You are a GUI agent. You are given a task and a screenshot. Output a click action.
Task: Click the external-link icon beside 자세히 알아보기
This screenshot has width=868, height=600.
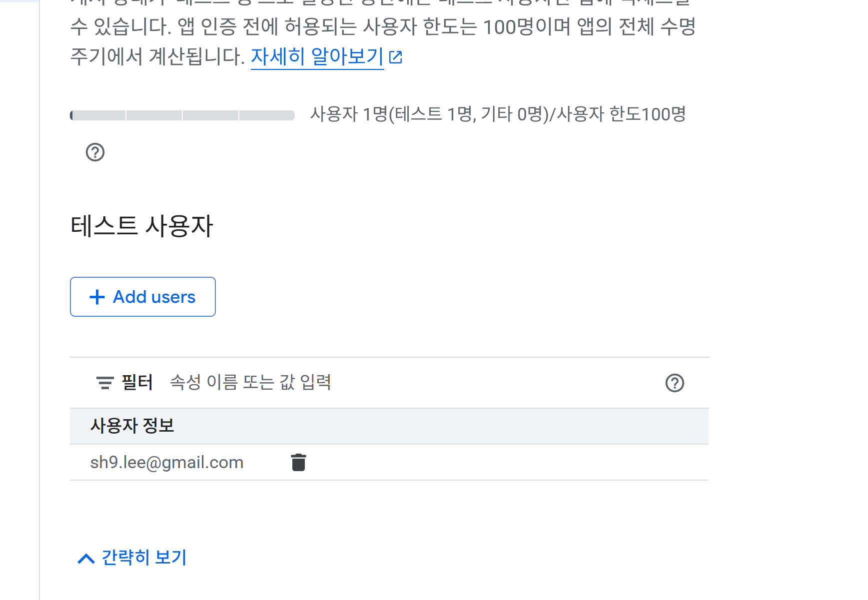pos(396,57)
